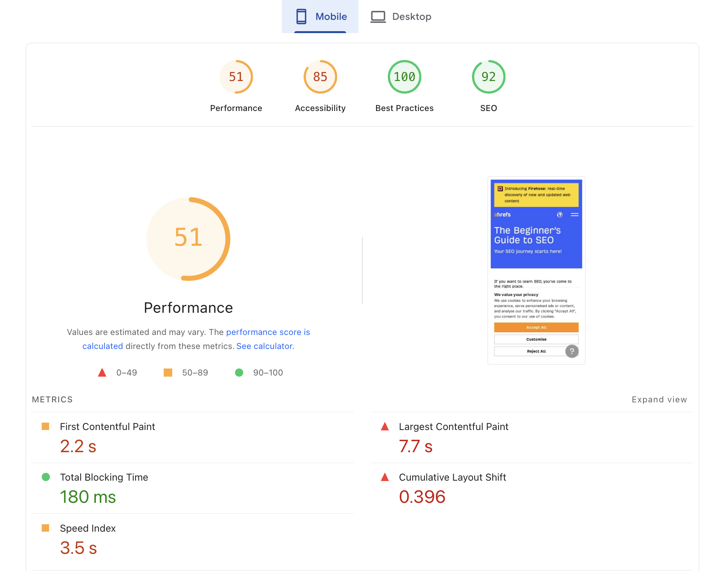Click the Largest Contentful Paint red triangle icon

coord(385,426)
